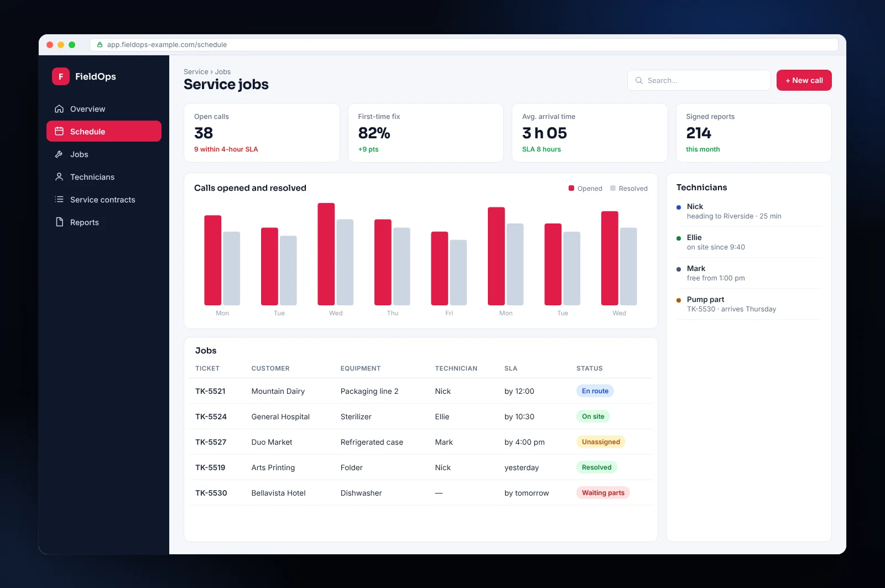This screenshot has width=885, height=588.
Task: Select technician Nick in Technicians panel
Action: pos(749,211)
